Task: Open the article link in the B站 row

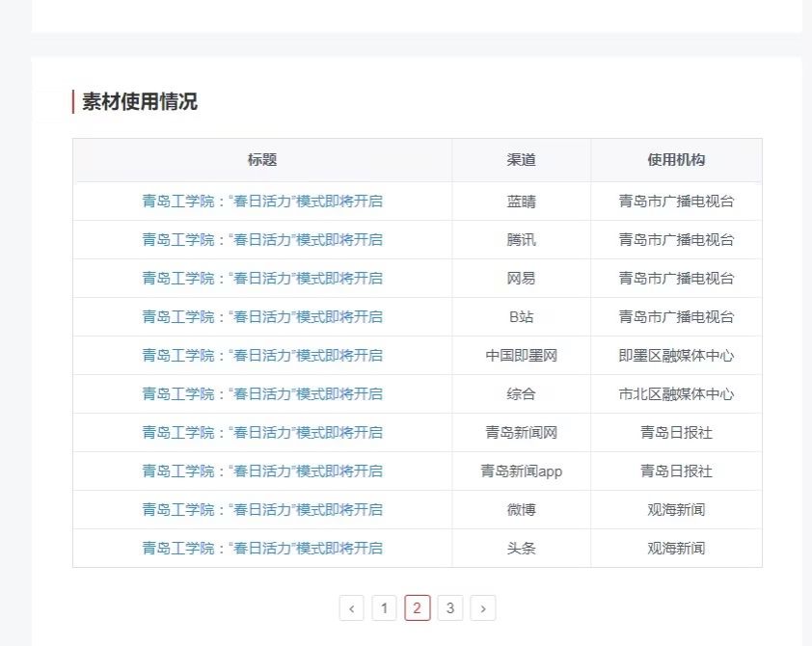Action: coord(262,317)
